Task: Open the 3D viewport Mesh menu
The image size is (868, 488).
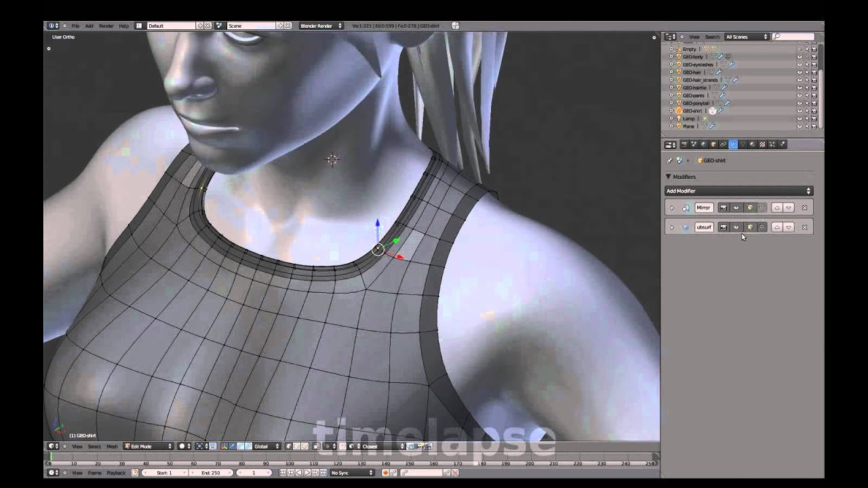Action: 112,446
